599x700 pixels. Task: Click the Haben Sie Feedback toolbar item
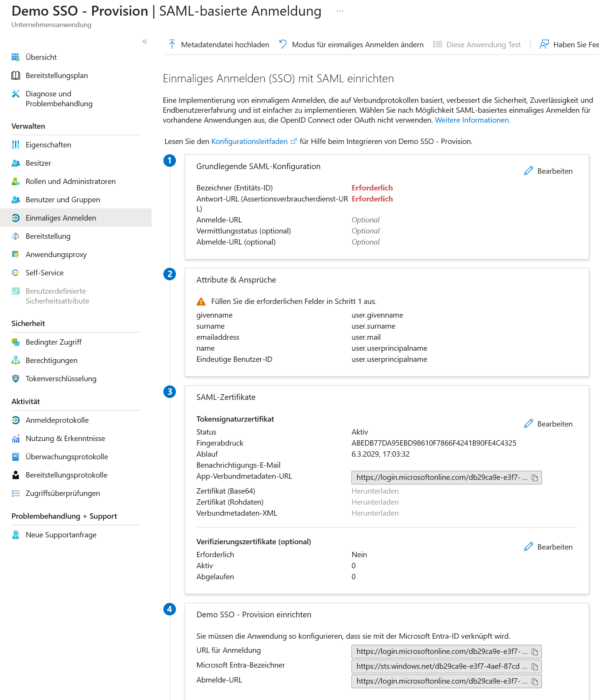(x=569, y=45)
